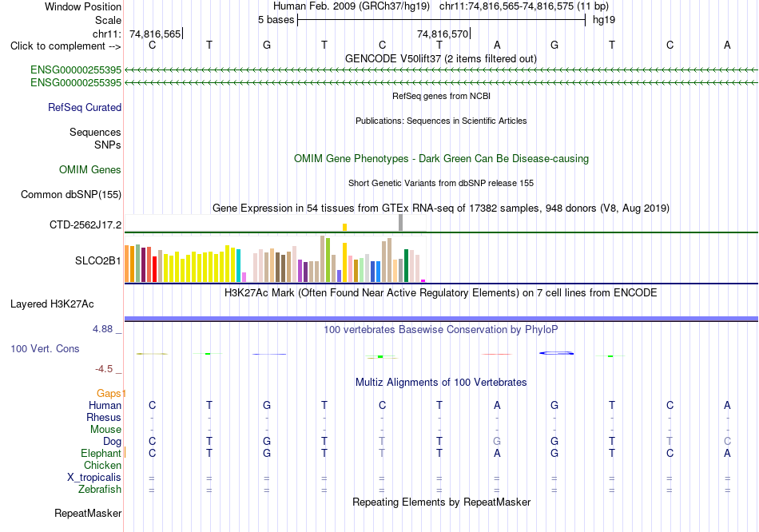Open the RepeatMasker track label
759x532 pixels.
88,513
